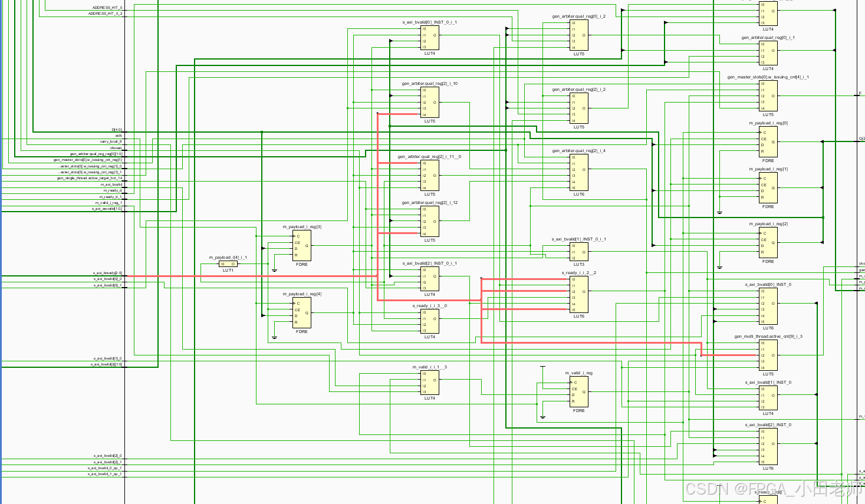Select the m_payload_i_reg[1] FDRE flip-flop
Screen dimensions: 865x504
[x=768, y=188]
